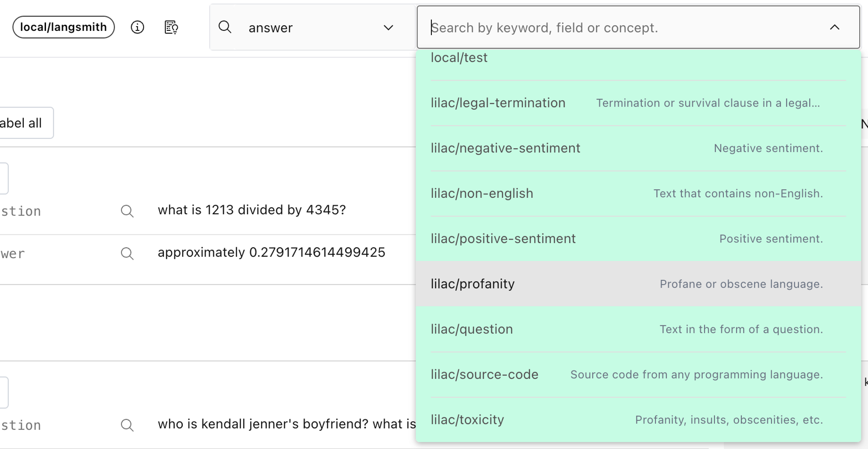Search icon next to kendall jenner question

tap(127, 425)
